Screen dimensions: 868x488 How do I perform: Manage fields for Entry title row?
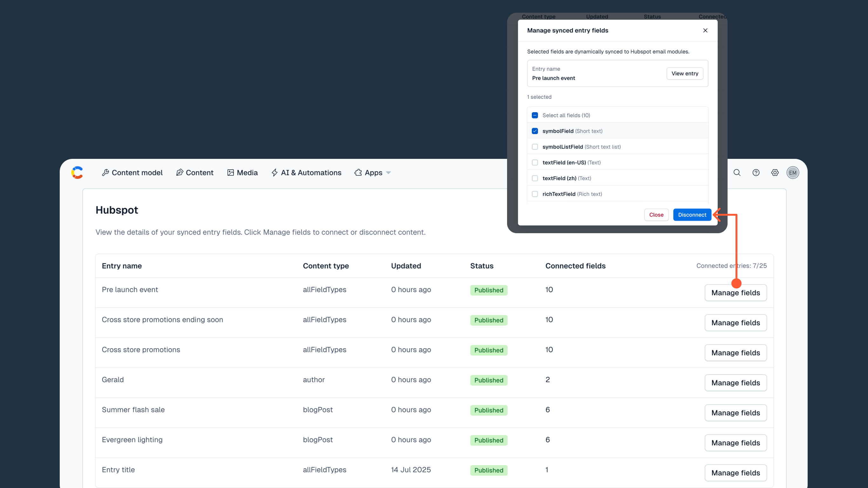[x=736, y=472]
